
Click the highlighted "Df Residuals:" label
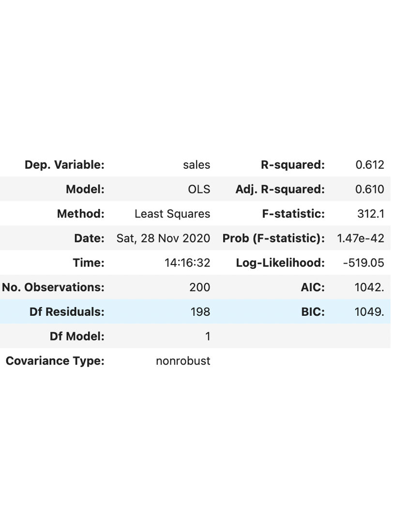tap(67, 312)
